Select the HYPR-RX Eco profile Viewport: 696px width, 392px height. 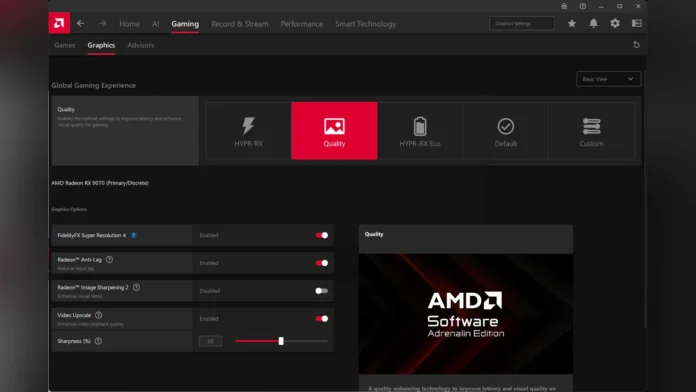point(420,131)
